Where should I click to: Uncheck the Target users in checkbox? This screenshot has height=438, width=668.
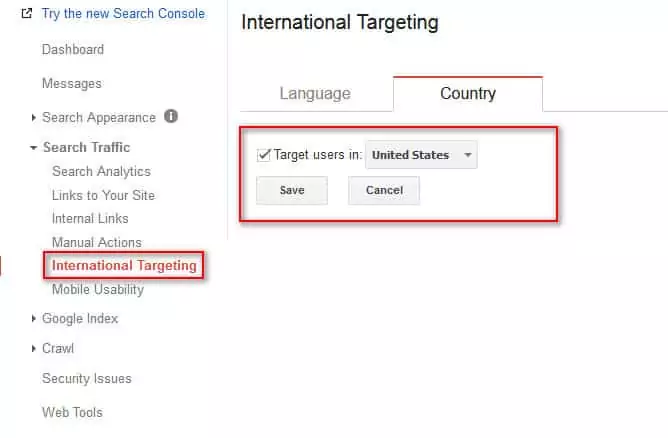point(264,155)
